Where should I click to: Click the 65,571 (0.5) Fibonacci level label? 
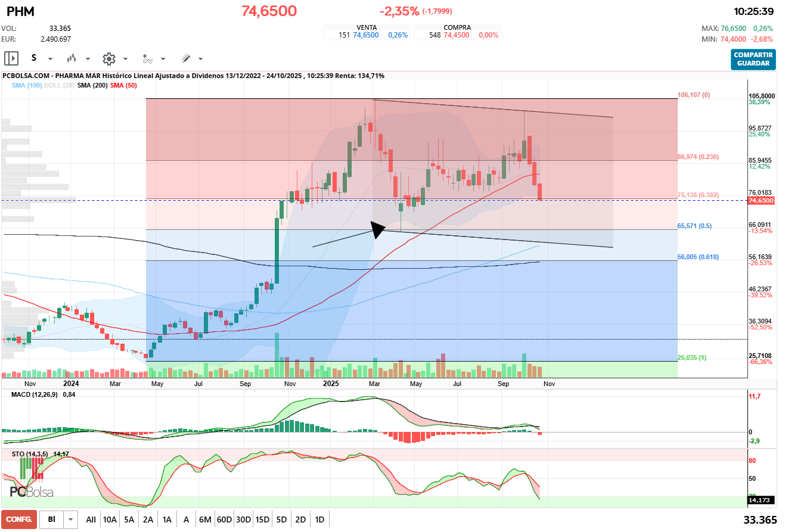tap(694, 226)
